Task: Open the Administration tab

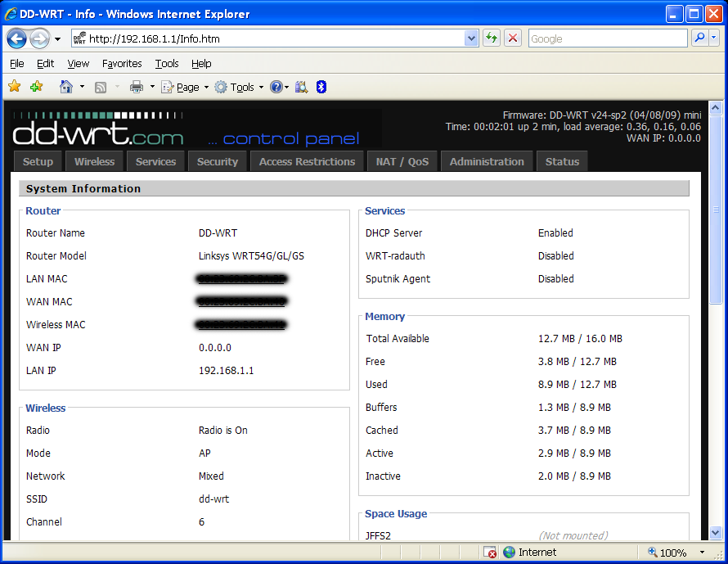Action: (487, 162)
